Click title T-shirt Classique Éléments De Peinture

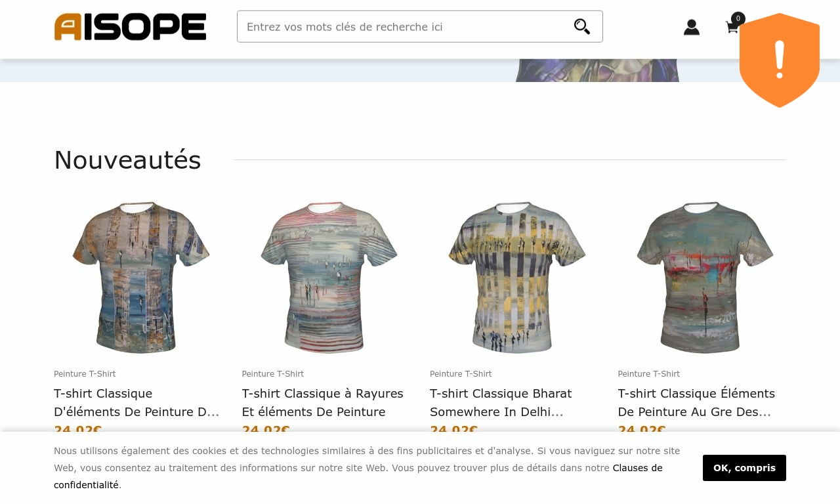click(x=696, y=402)
